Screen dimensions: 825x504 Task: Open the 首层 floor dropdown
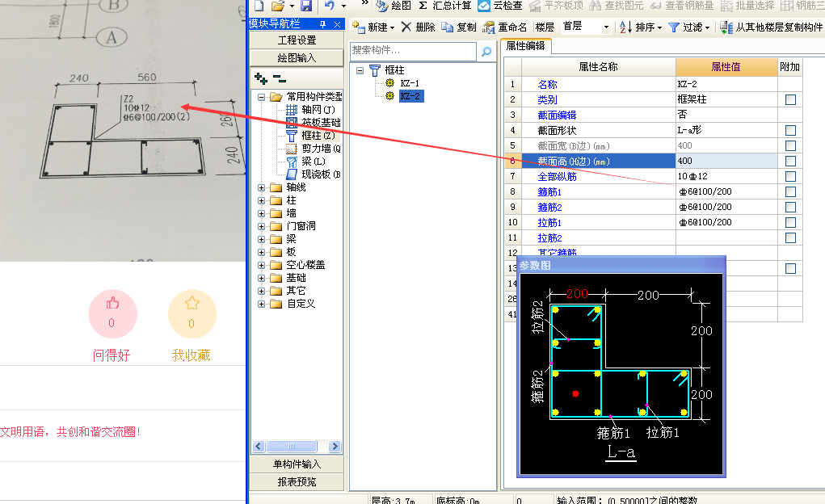tap(606, 27)
